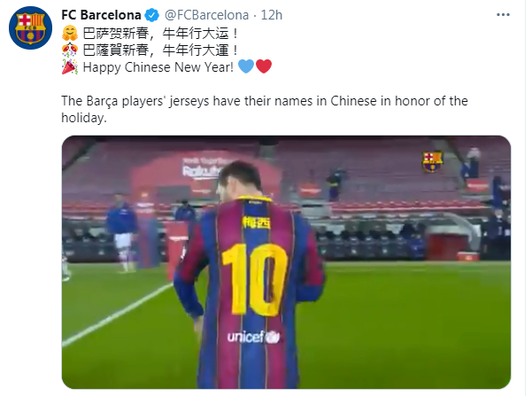Click the party popper emoji
The width and height of the screenshot is (532, 396).
point(69,67)
